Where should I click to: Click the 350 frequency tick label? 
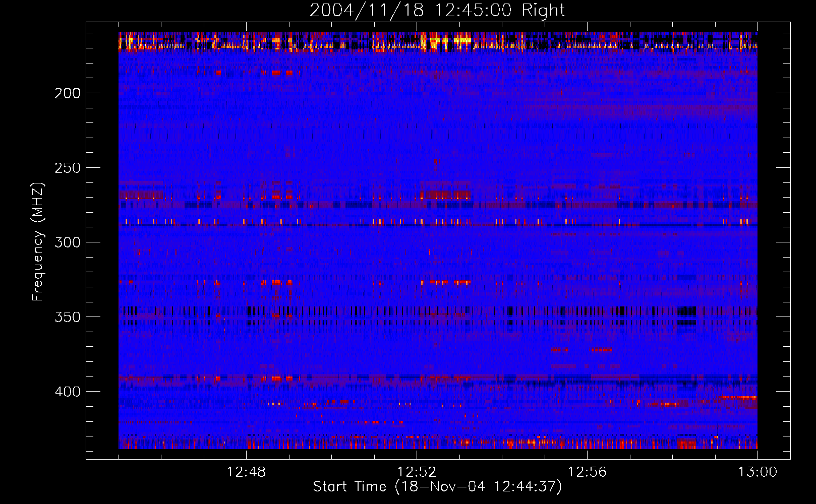[68, 317]
